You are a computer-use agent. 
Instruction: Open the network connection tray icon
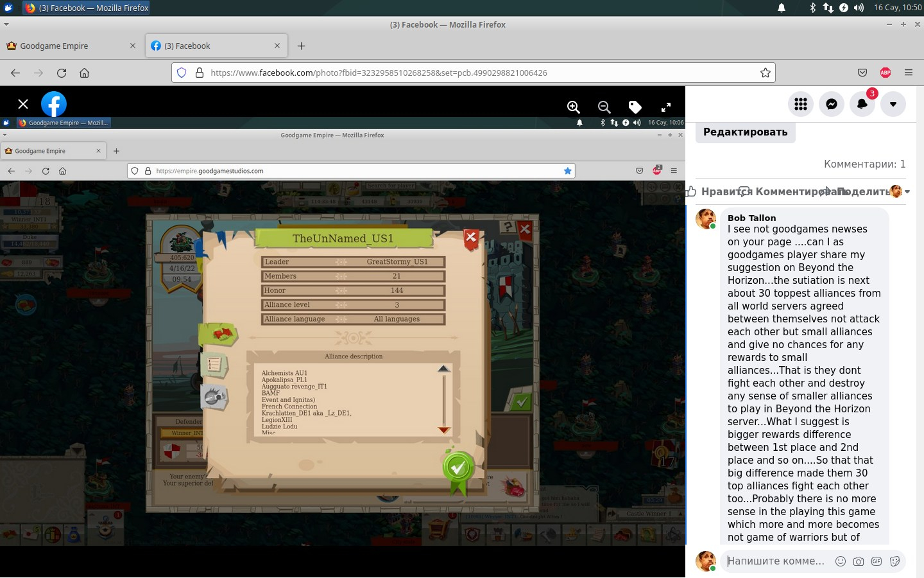coord(828,8)
